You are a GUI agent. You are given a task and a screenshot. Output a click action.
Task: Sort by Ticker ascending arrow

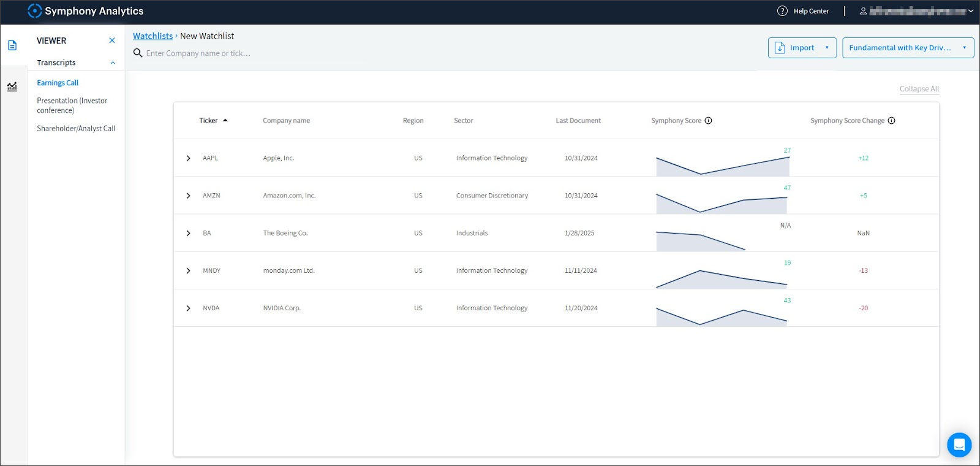225,121
